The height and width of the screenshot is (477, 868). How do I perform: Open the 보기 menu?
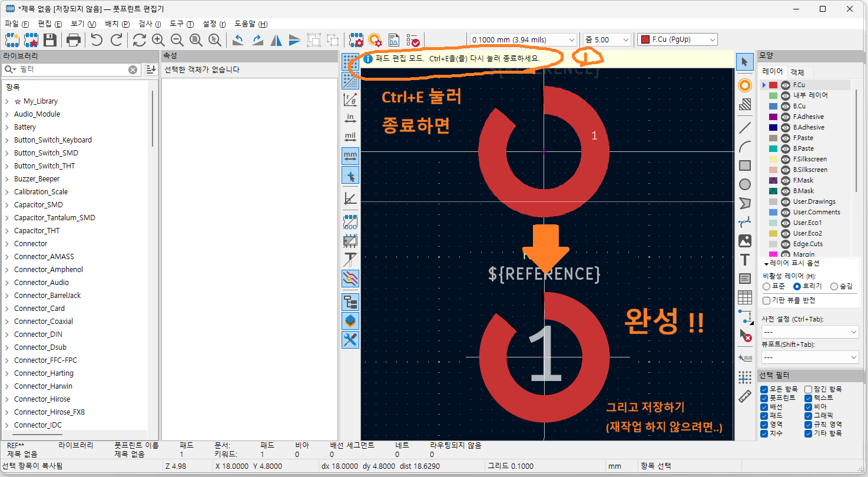coord(83,24)
